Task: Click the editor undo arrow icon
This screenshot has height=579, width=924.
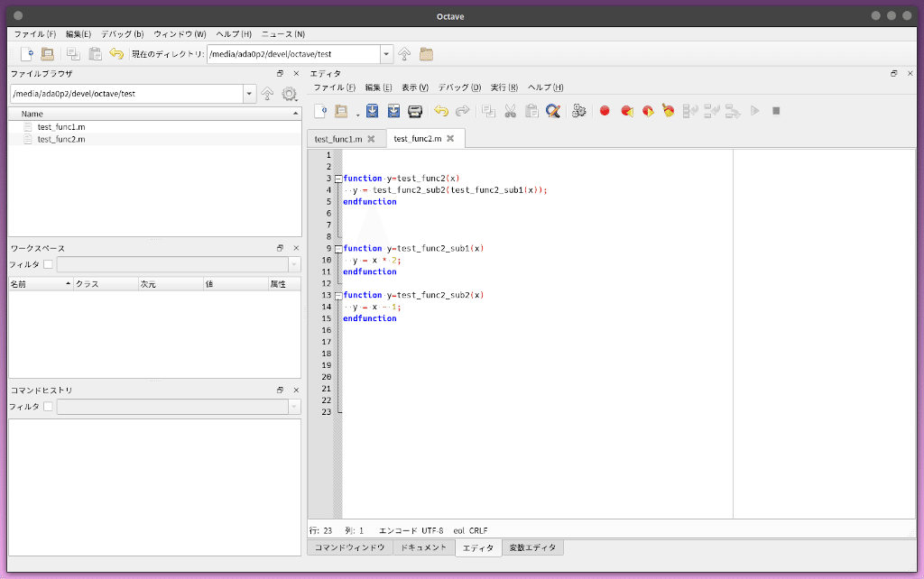Action: (440, 111)
